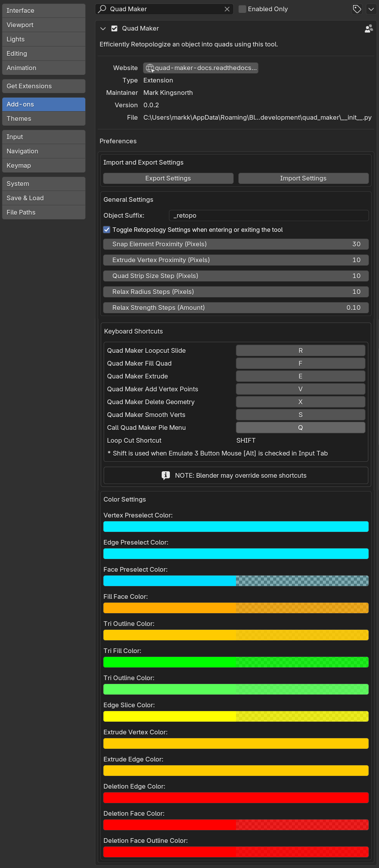This screenshot has height=868, width=379.
Task: Click the Import Settings button
Action: coord(303,178)
